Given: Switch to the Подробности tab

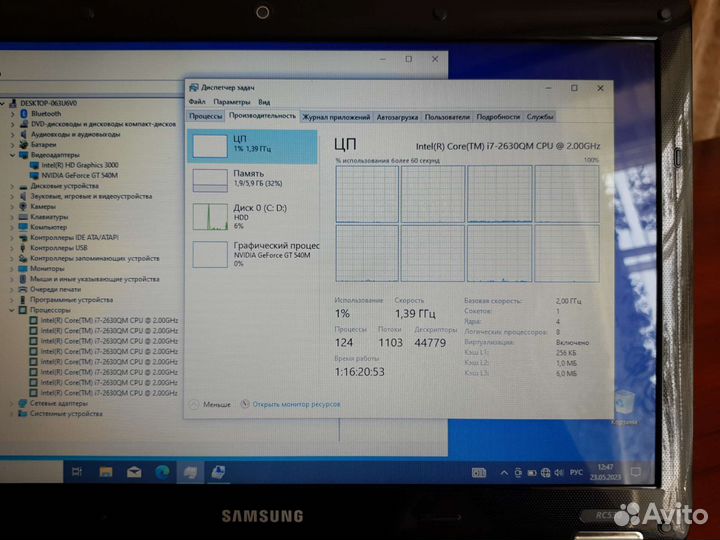Looking at the screenshot, I should point(498,117).
